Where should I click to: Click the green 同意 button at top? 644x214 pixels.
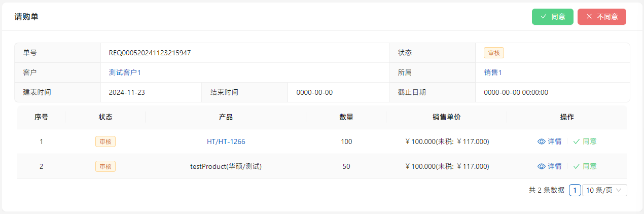[x=552, y=17]
